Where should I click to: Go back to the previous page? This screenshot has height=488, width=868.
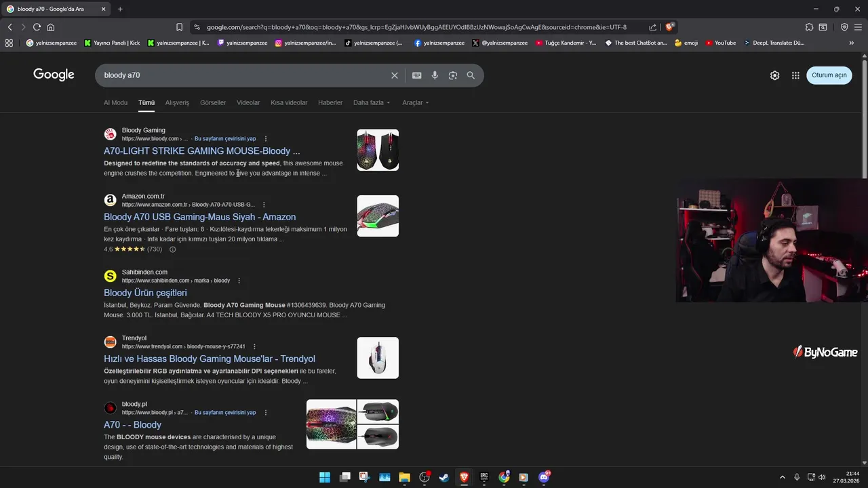pos(9,27)
